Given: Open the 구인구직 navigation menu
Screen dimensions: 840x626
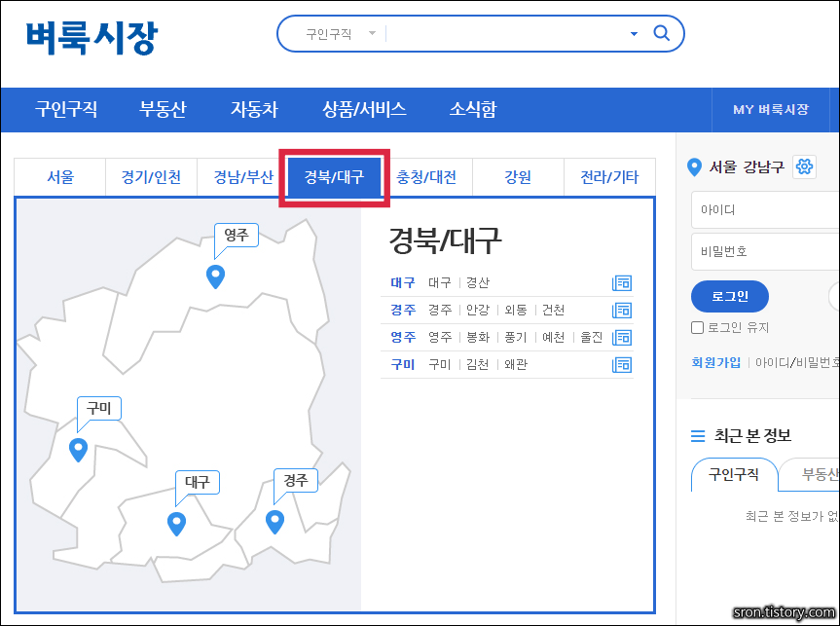Looking at the screenshot, I should click(66, 109).
